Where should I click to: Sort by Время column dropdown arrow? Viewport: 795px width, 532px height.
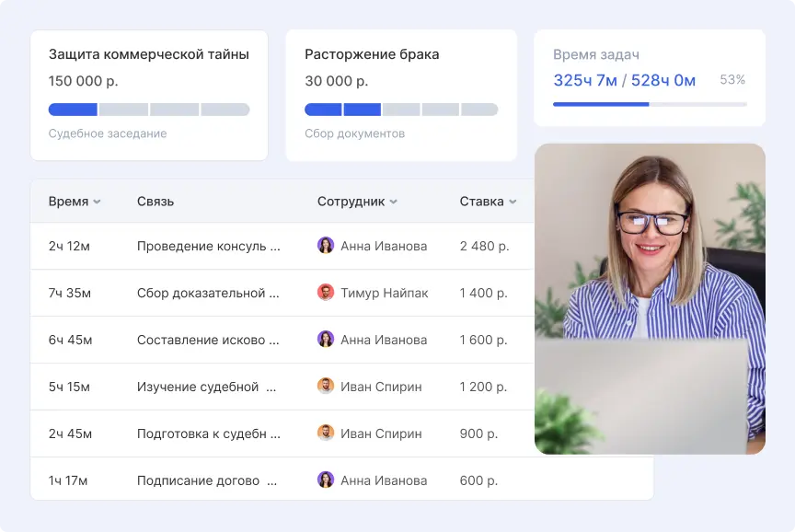[98, 202]
